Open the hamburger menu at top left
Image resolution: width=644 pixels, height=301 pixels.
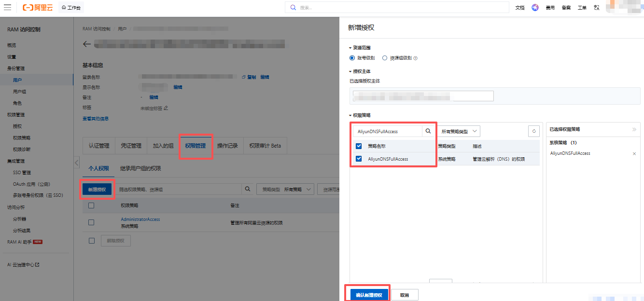[8, 7]
